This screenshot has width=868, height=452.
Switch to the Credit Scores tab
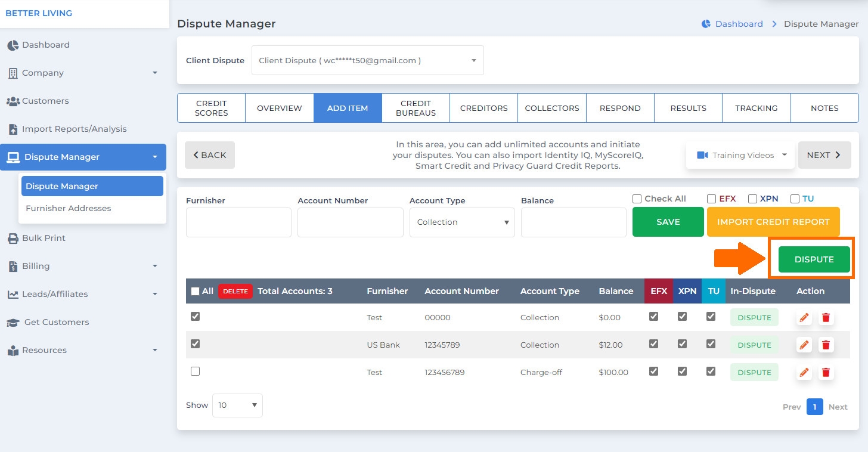(x=212, y=108)
